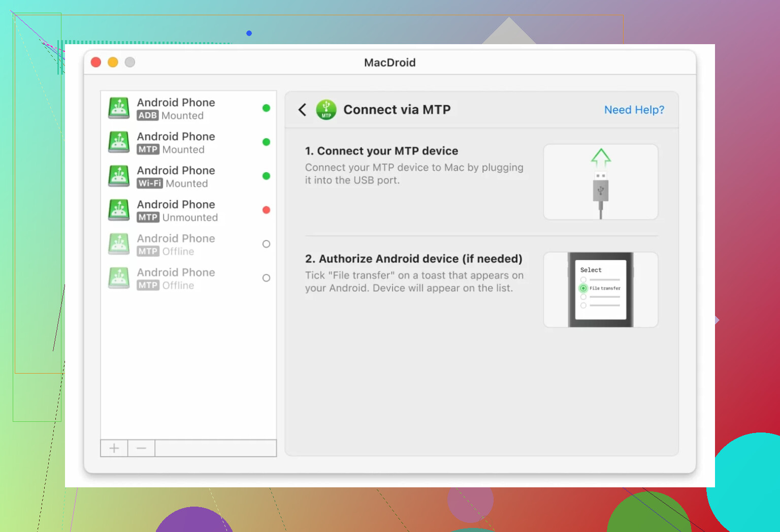Click the empty status circle of last Offline phone
Viewport: 780px width, 532px height.
coord(266,278)
